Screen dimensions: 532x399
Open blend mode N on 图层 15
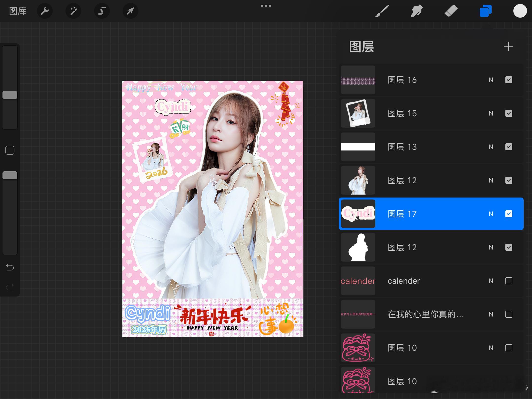pyautogui.click(x=491, y=113)
